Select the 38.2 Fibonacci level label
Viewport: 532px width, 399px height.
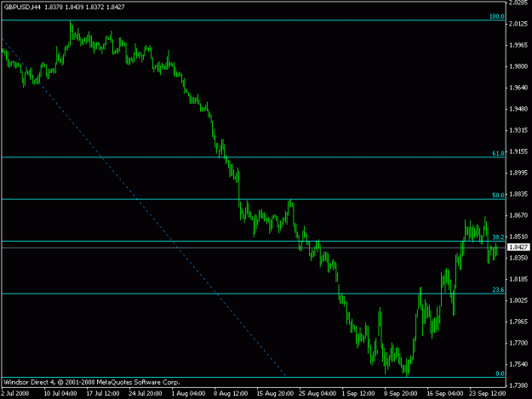tap(498, 237)
